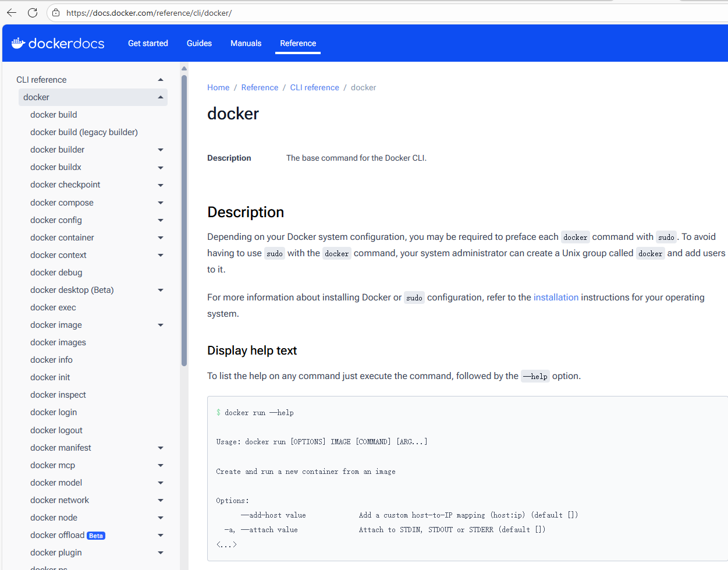
Task: Open docker exec sidebar entry
Action: (x=53, y=307)
